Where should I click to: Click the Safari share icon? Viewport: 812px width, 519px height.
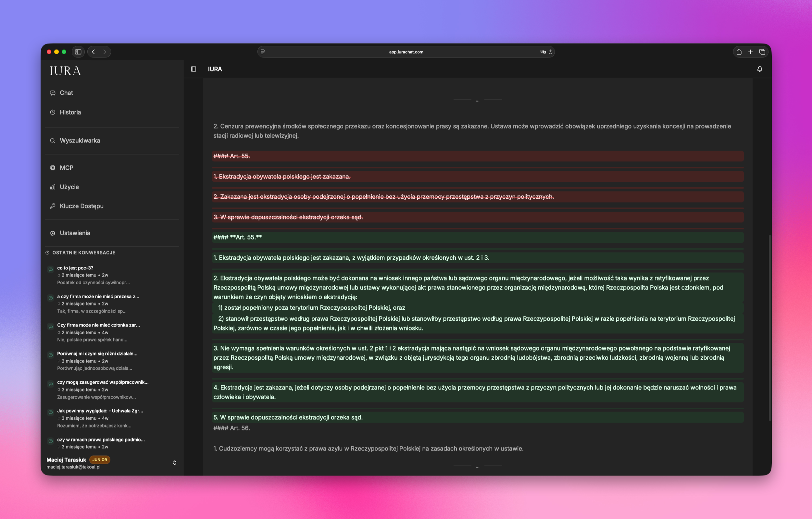pyautogui.click(x=739, y=52)
